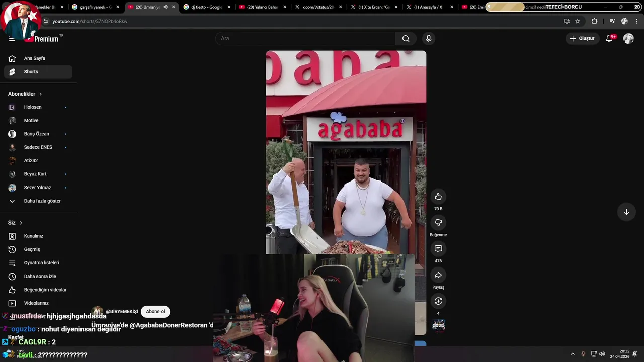This screenshot has width=644, height=362.
Task: Open Oynatma listeleri playlists
Action: point(38,263)
